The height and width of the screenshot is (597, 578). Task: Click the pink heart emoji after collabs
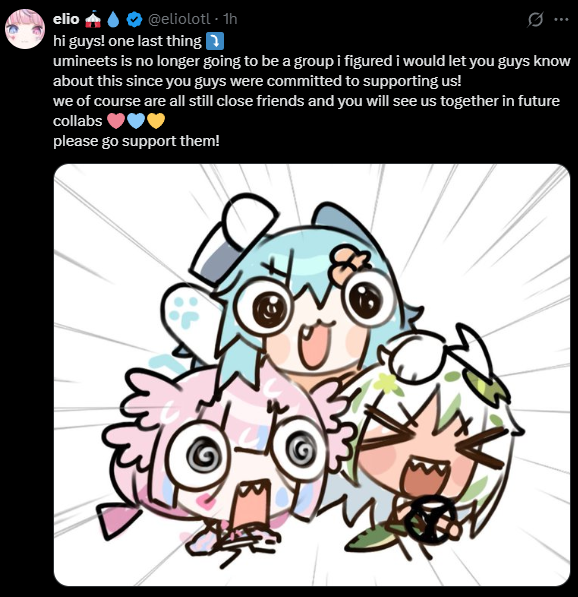tap(116, 121)
